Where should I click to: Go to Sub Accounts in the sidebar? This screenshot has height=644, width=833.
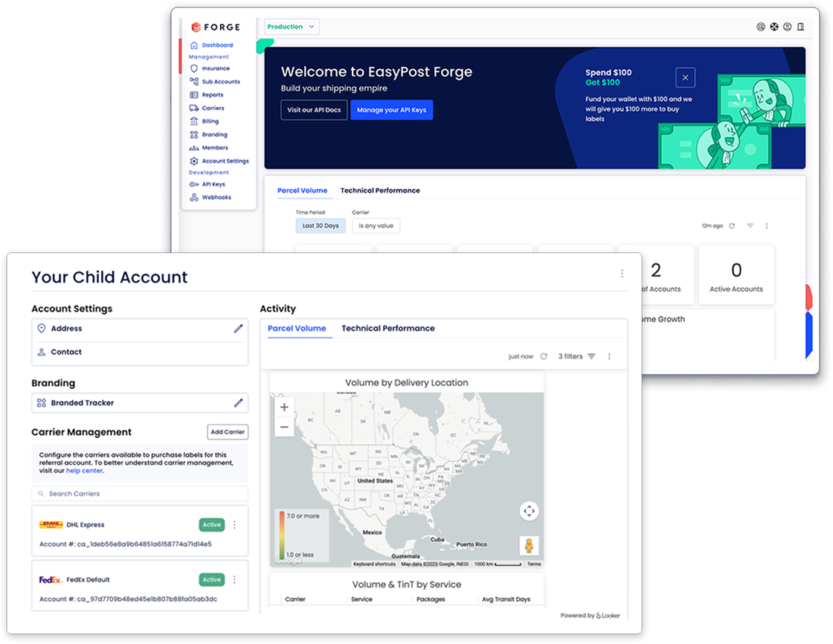215,82
